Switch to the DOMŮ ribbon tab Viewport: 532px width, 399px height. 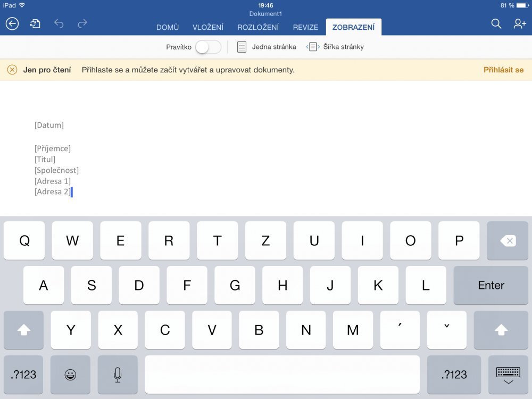(167, 27)
